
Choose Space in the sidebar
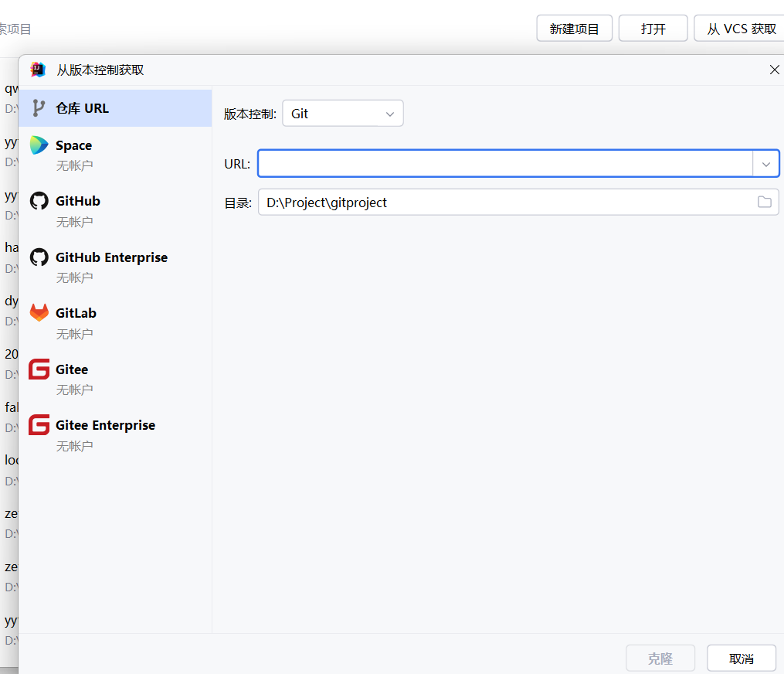pyautogui.click(x=115, y=155)
